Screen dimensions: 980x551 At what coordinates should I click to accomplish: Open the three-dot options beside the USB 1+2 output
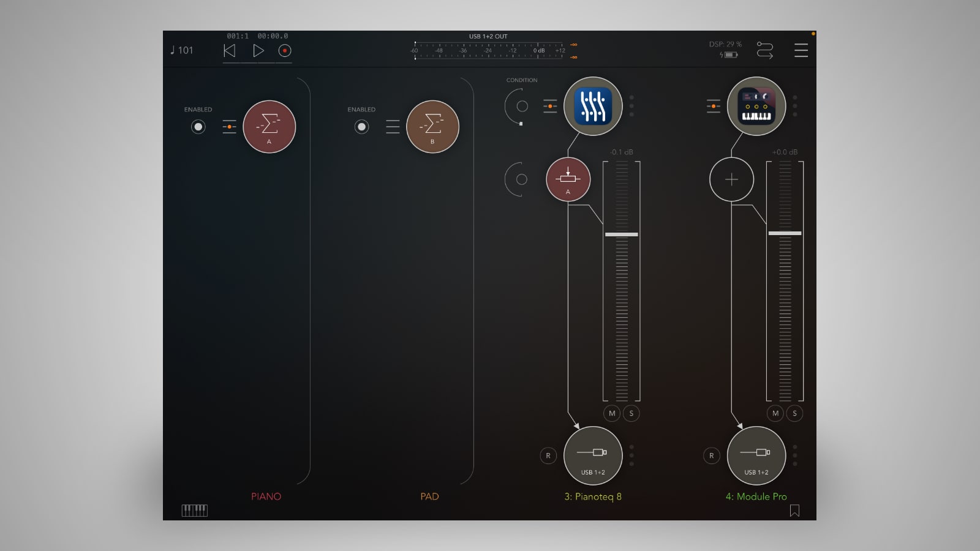632,455
